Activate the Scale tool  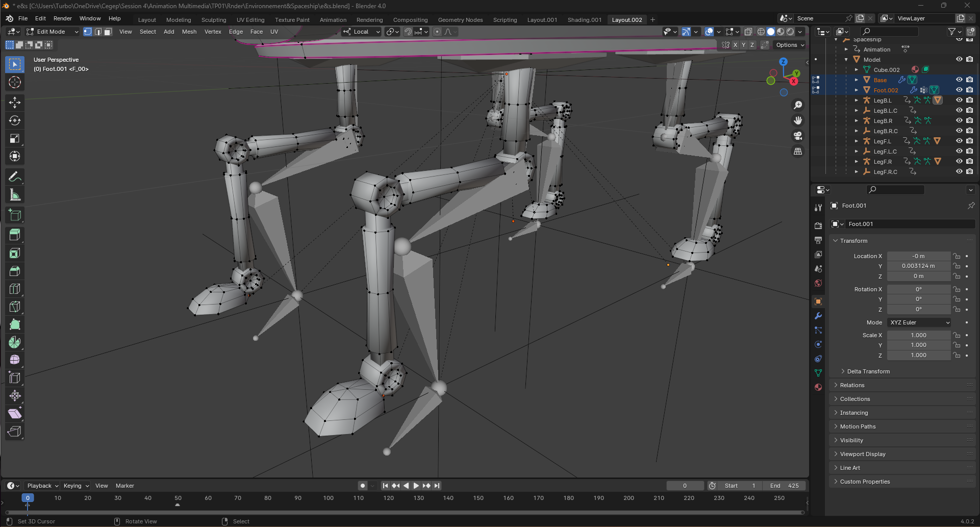[x=15, y=139]
